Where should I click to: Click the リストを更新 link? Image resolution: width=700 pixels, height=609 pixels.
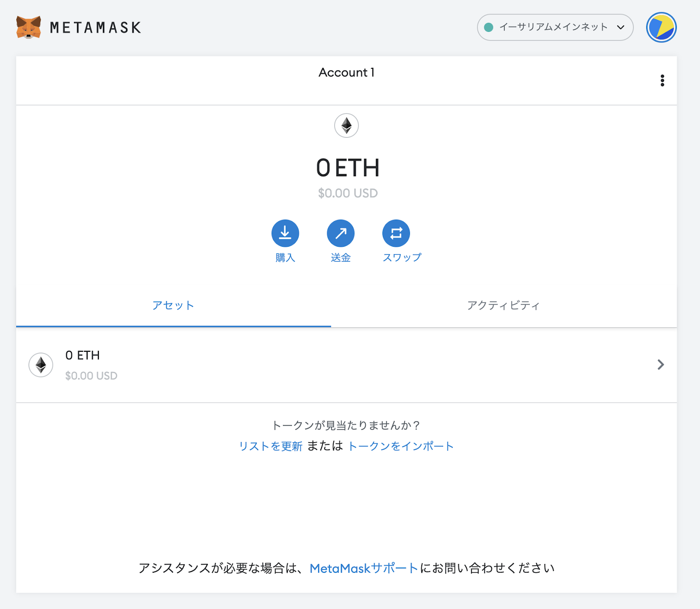[x=270, y=446]
